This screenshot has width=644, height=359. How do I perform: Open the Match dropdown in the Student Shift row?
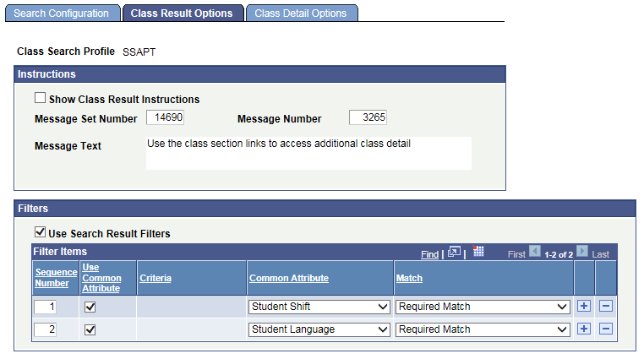point(483,307)
